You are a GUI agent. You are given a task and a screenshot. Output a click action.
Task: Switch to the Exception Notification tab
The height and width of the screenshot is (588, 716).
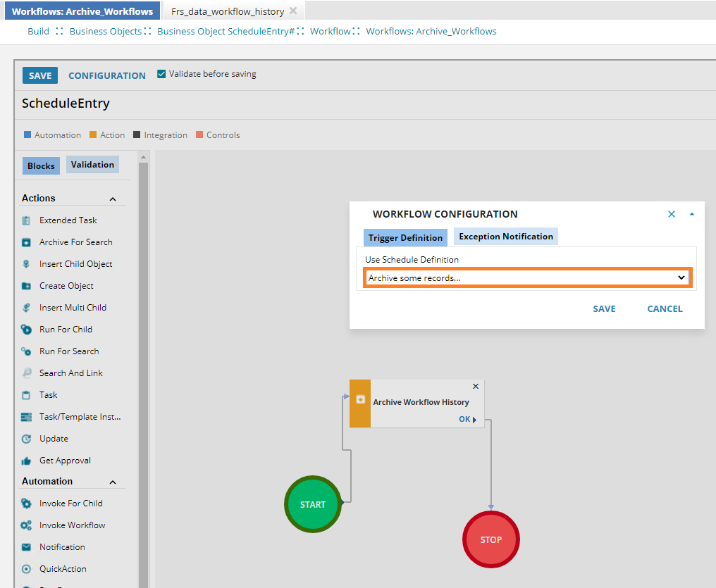(x=505, y=237)
